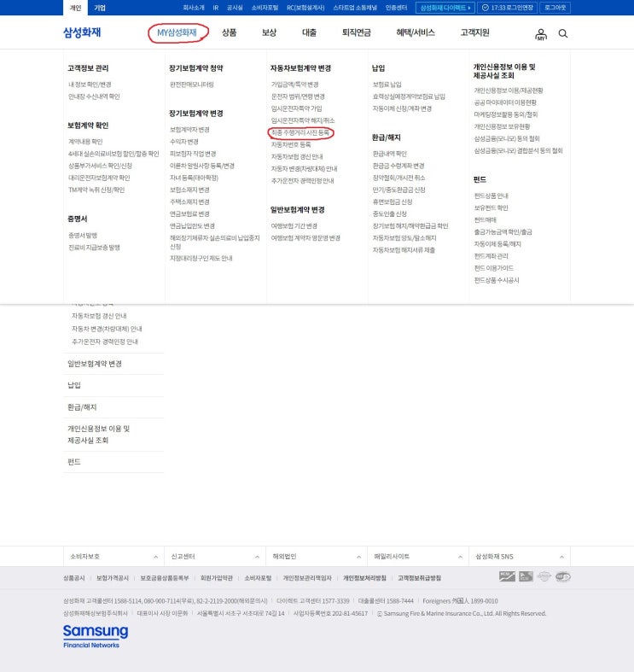This screenshot has width=634, height=672.
Task: Open 보험료 납입 link
Action: pos(387,85)
